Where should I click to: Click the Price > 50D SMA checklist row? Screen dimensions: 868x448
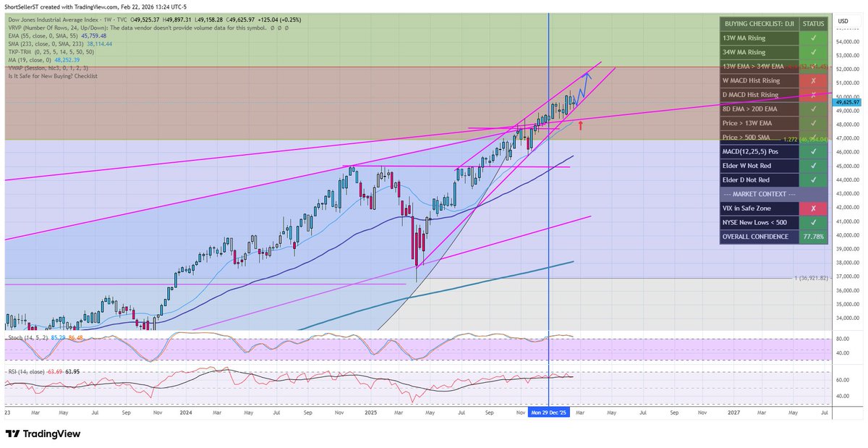[774, 137]
